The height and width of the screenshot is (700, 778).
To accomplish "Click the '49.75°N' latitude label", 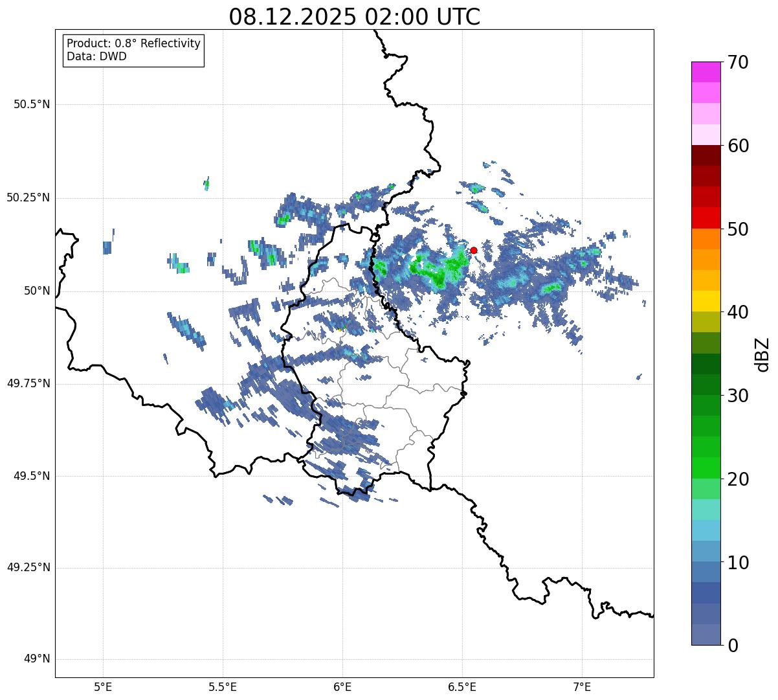I will point(28,383).
